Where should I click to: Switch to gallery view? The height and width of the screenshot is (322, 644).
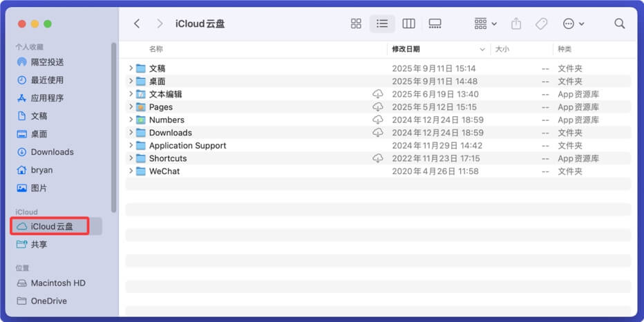tap(435, 23)
